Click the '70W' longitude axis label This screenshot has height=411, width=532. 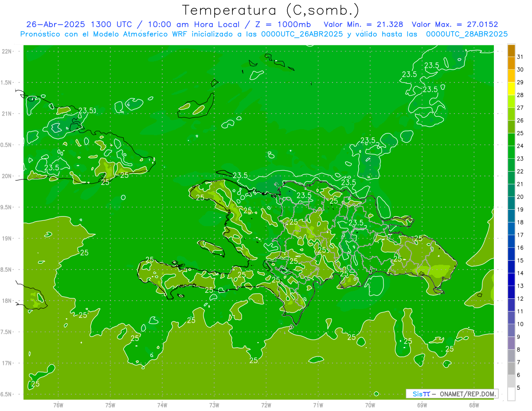(x=370, y=405)
